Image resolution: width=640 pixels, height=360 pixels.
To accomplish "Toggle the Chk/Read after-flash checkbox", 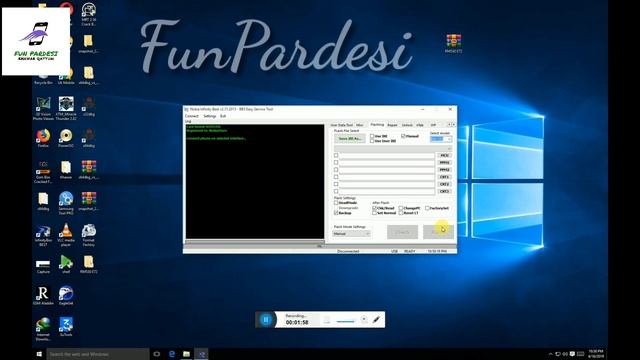I will coord(374,208).
